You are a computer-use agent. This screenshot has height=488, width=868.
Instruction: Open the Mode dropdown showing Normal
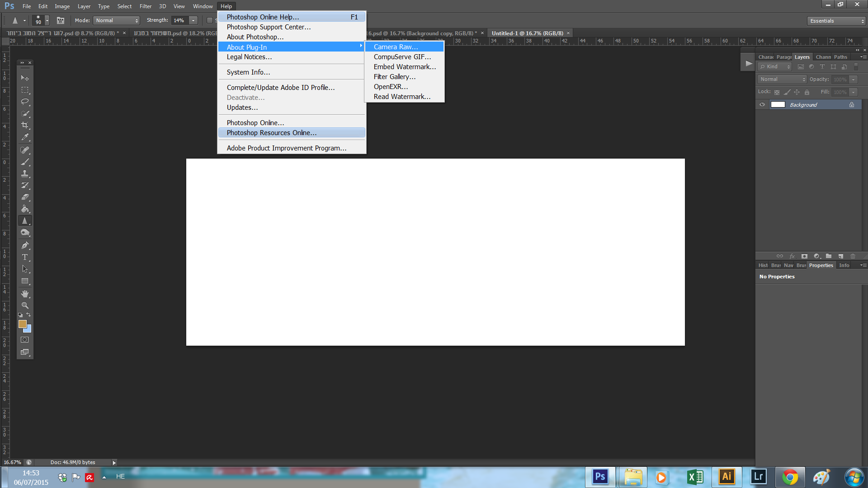(x=117, y=20)
